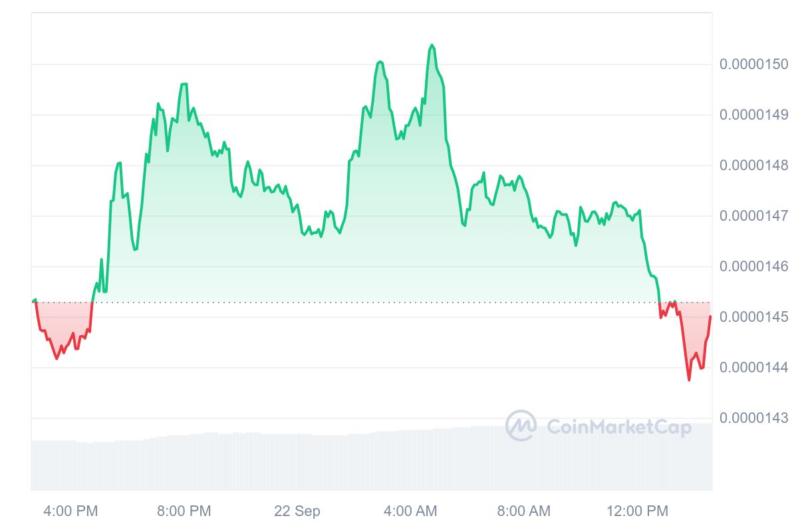Screen dimensions: 798x532
Task: Click the 0.0000143 price axis label
Action: [754, 418]
